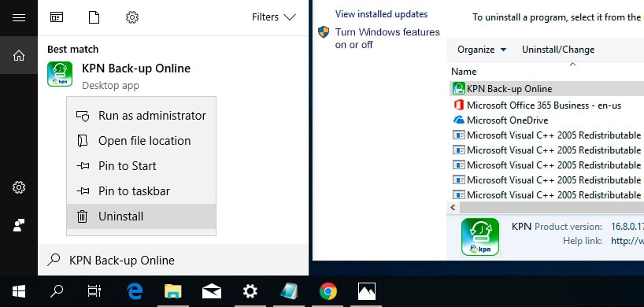Click View installed updates link

pyautogui.click(x=381, y=14)
